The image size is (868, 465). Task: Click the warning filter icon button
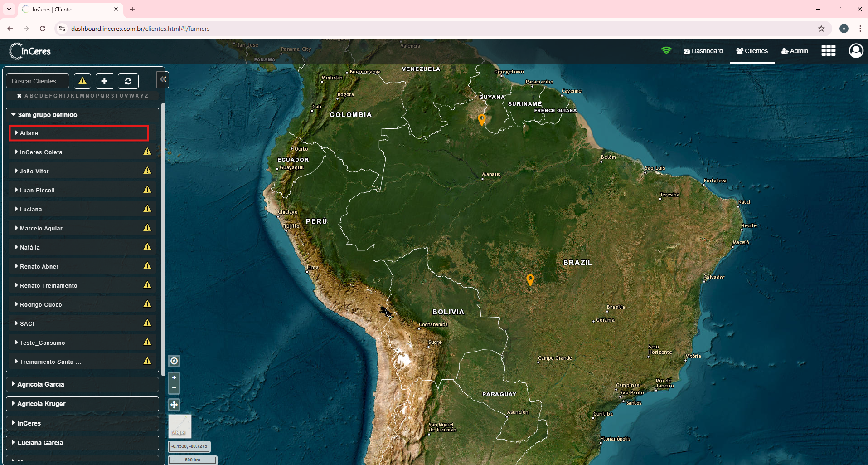pyautogui.click(x=82, y=81)
